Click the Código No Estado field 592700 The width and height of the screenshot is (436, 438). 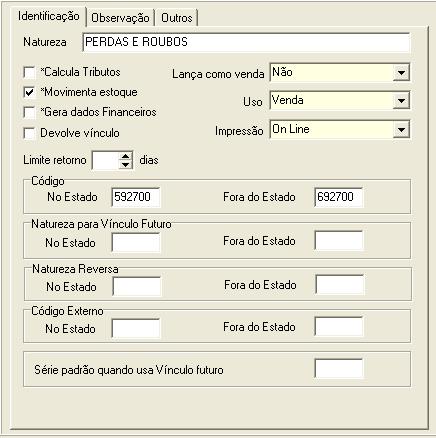click(x=136, y=197)
